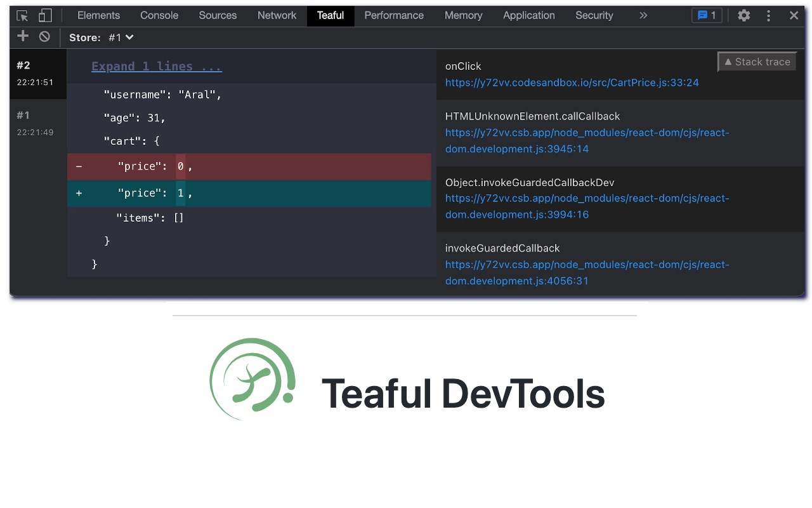Open the messages badge showing 1
812x508 pixels.
tap(707, 16)
